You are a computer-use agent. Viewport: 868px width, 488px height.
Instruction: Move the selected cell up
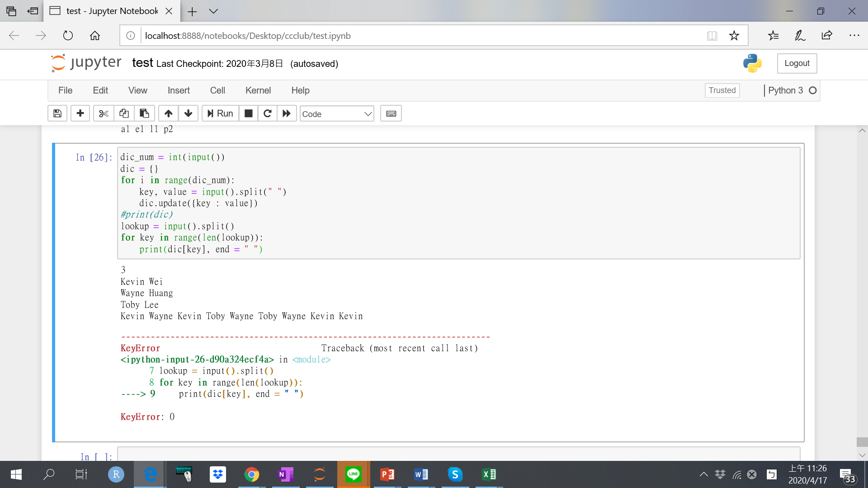[168, 113]
